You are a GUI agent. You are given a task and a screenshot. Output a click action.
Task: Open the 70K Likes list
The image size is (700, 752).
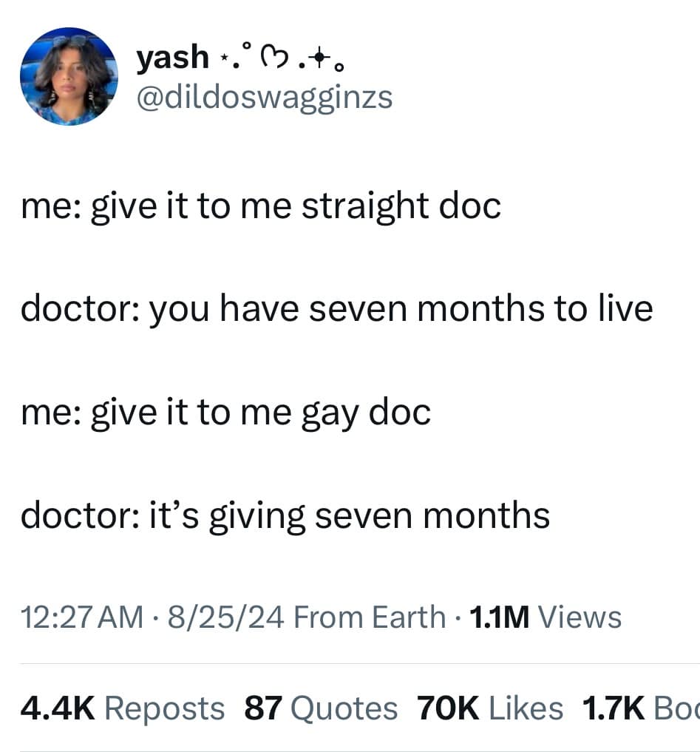coord(490,708)
